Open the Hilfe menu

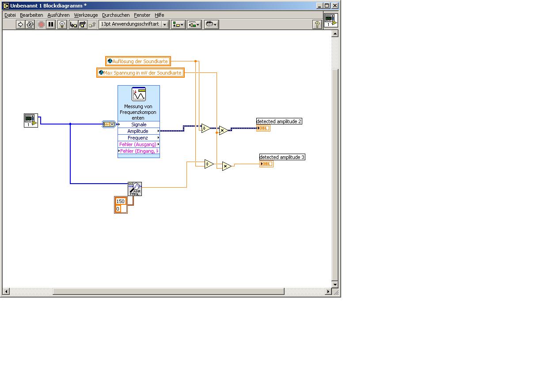tap(159, 15)
